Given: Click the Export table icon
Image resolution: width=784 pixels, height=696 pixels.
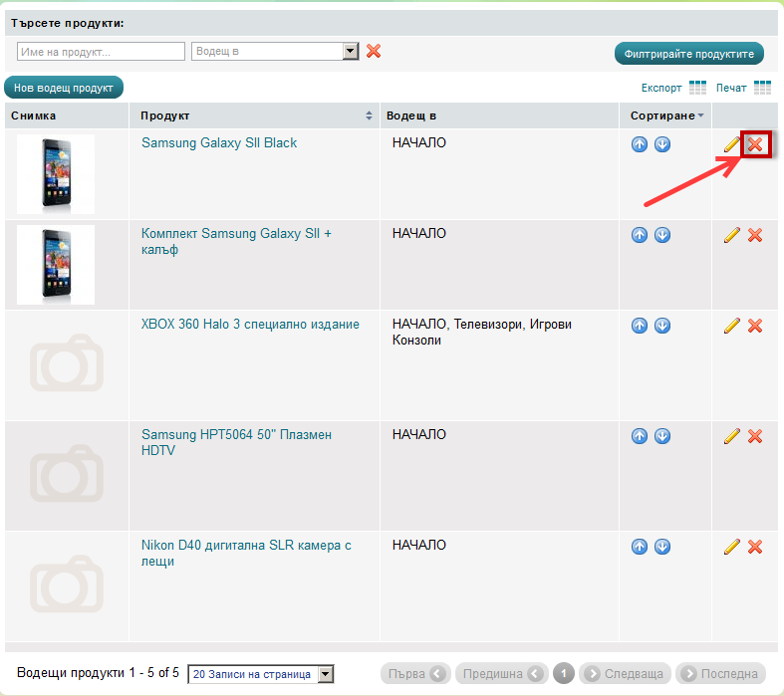Looking at the screenshot, I should [697, 88].
